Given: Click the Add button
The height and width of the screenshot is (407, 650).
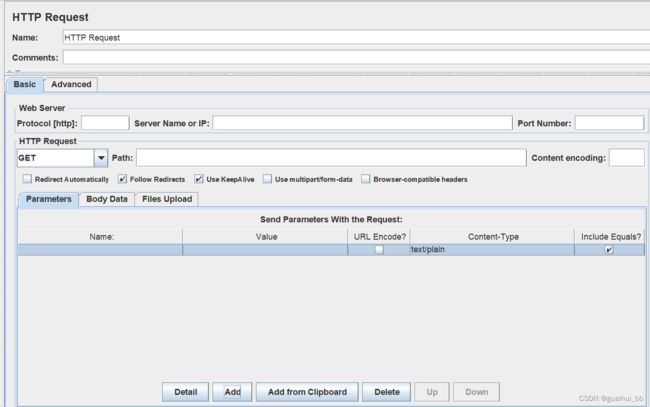Looking at the screenshot, I should tap(232, 392).
